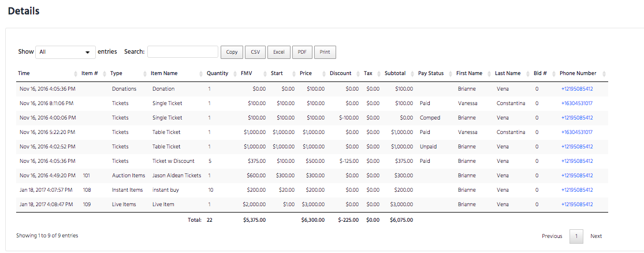Print the details table
The width and height of the screenshot is (644, 253).
click(x=325, y=52)
